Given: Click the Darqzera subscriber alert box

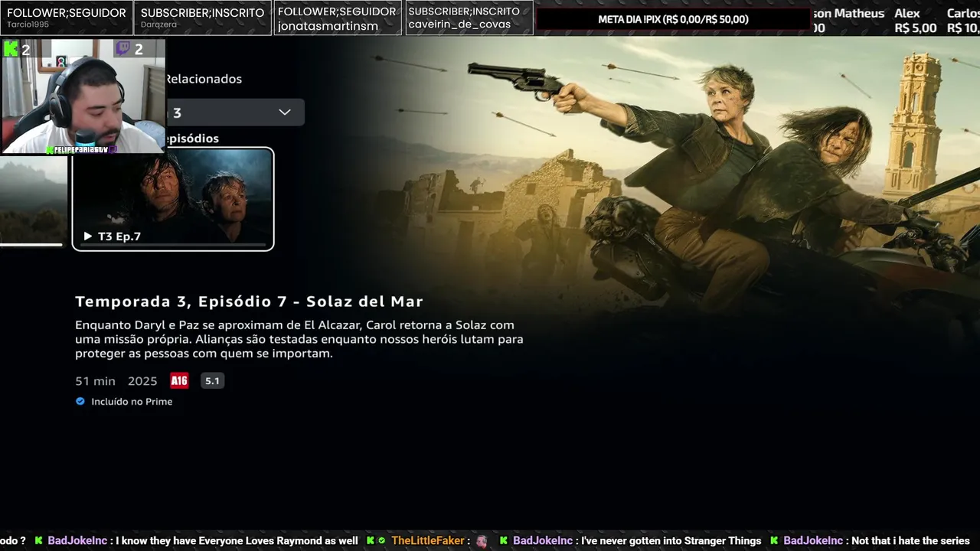Looking at the screenshot, I should coord(203,18).
